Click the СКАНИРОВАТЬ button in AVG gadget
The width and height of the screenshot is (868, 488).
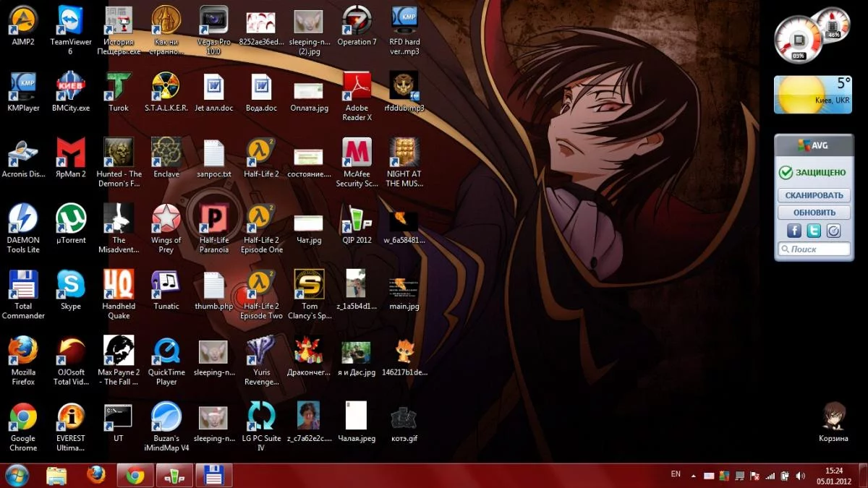coord(814,195)
